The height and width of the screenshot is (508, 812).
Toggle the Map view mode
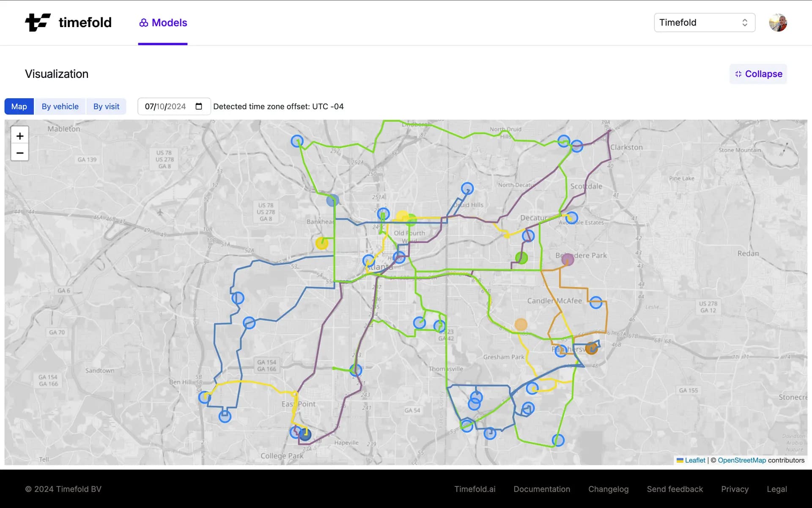(x=19, y=106)
